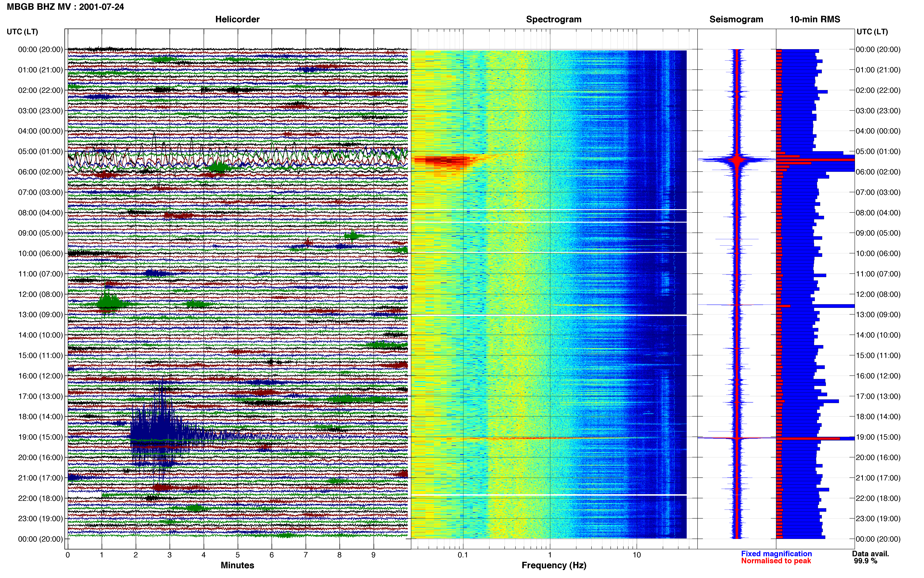Click the 1 Hz tick on frequency axis
Image resolution: width=924 pixels, height=578 pixels.
click(x=550, y=555)
